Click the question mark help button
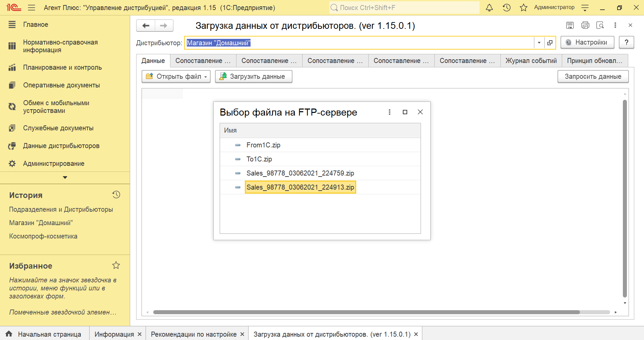The image size is (644, 340). point(626,42)
